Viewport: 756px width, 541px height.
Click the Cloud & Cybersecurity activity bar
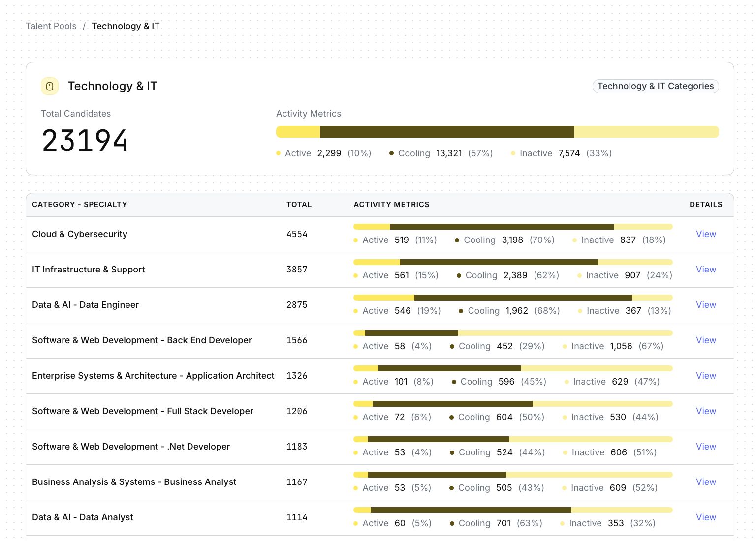(x=512, y=227)
